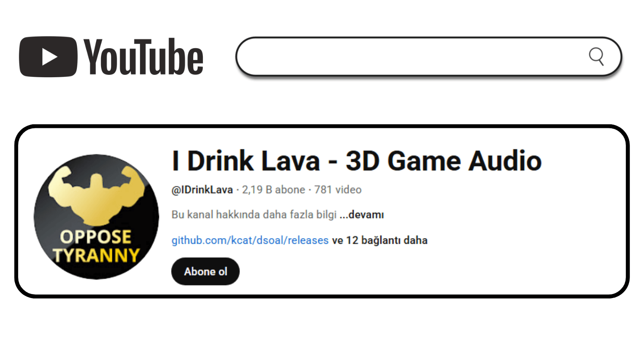Click the TYRANNY text on the avatar
Screen dimensions: 644x362
[x=96, y=255]
